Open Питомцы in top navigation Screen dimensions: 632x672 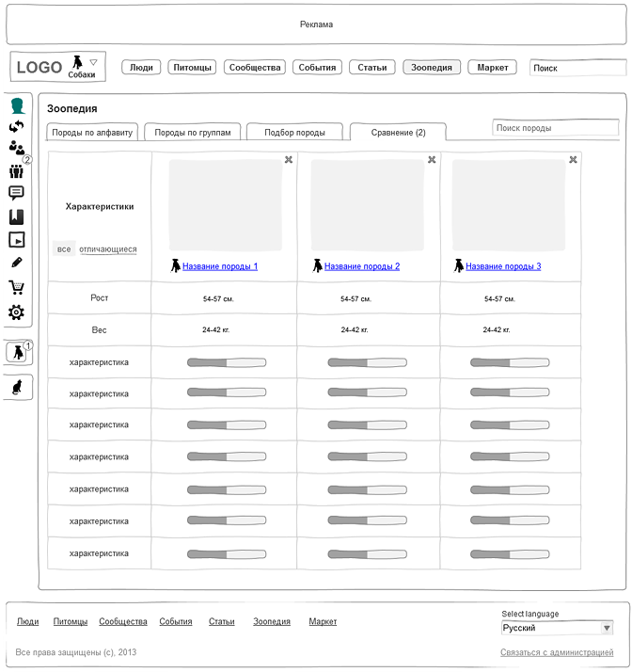pos(192,67)
